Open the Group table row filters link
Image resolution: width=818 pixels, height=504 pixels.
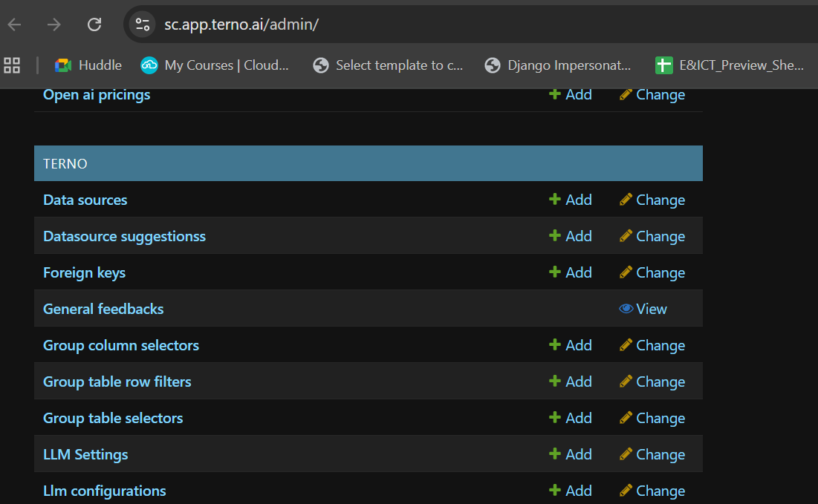coord(117,382)
